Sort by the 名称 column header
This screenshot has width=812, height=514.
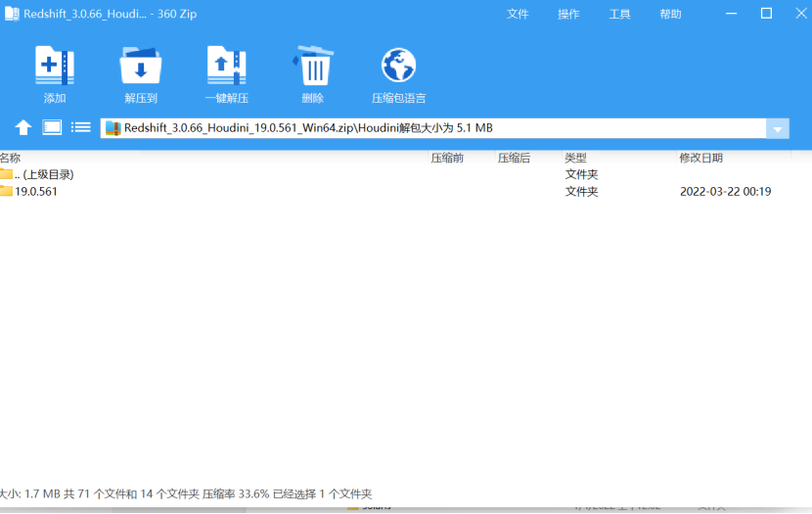coord(11,158)
